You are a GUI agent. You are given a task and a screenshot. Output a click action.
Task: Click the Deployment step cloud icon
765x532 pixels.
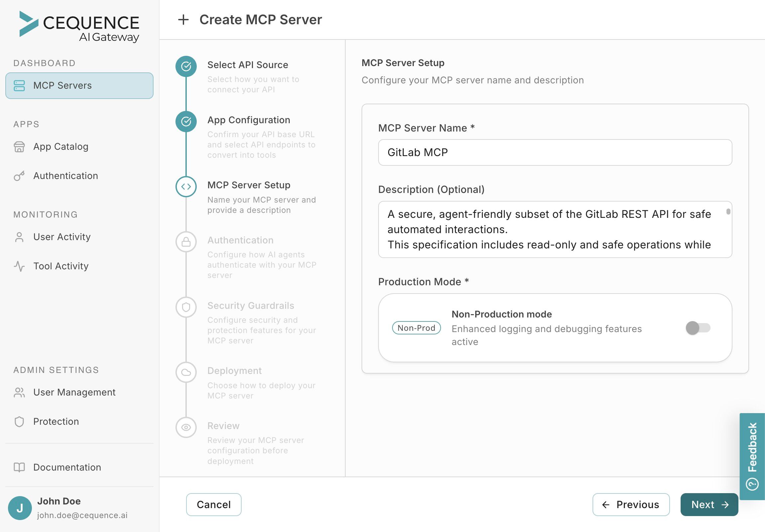coord(186,372)
